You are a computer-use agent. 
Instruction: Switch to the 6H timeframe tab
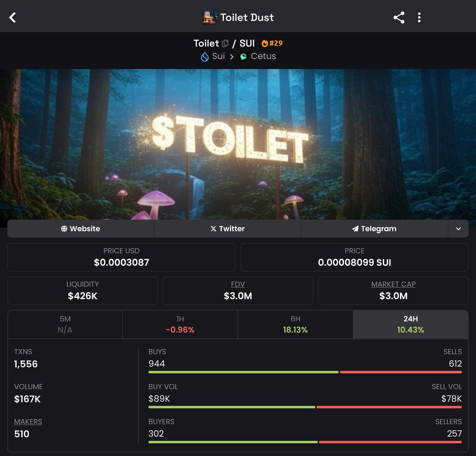pyautogui.click(x=295, y=324)
